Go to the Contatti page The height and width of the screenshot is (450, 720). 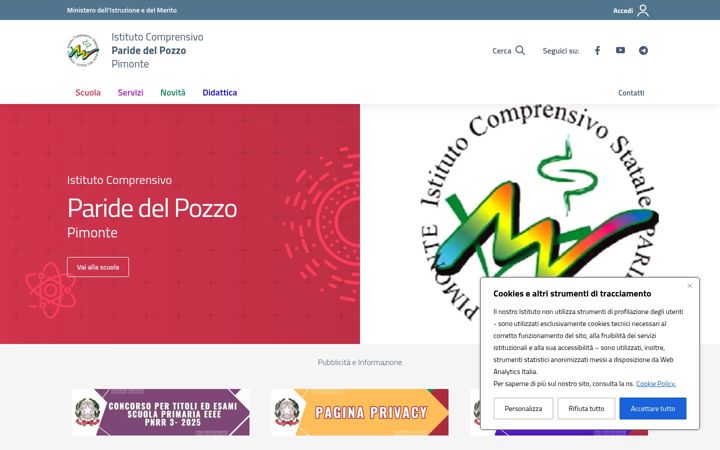point(631,93)
